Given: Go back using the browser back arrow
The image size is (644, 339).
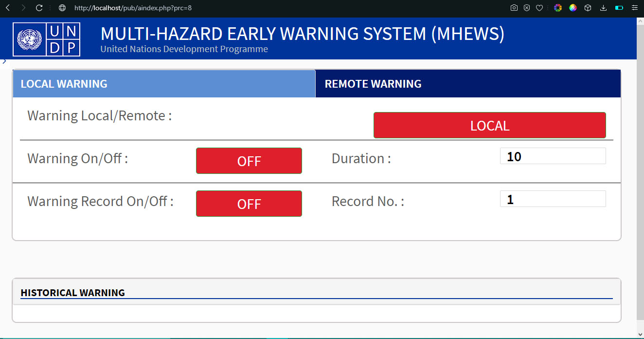Looking at the screenshot, I should click(x=7, y=8).
